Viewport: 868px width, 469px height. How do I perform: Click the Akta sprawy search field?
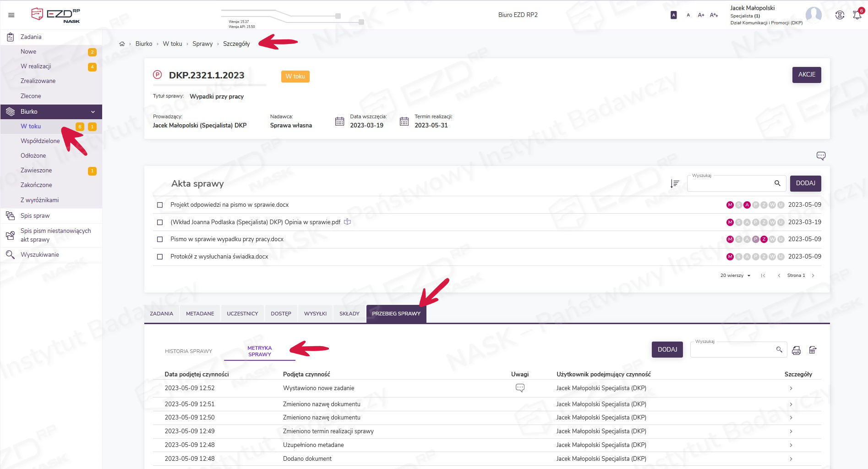pos(731,183)
